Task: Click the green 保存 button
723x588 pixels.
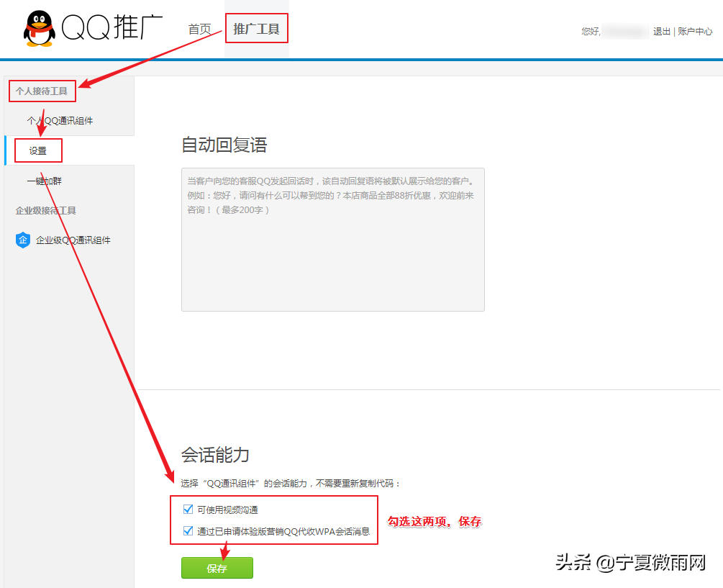Action: pyautogui.click(x=217, y=567)
